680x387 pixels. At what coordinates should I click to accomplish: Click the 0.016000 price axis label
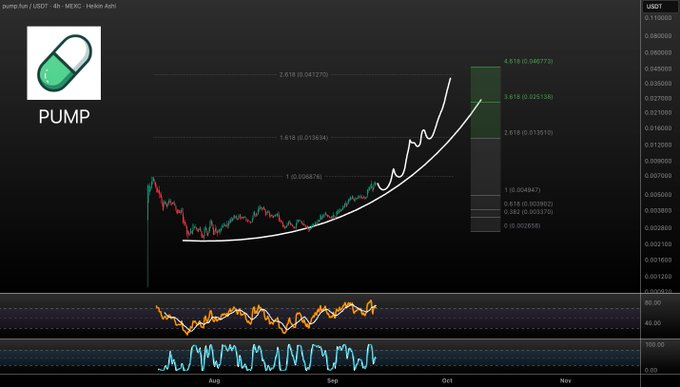(x=658, y=128)
